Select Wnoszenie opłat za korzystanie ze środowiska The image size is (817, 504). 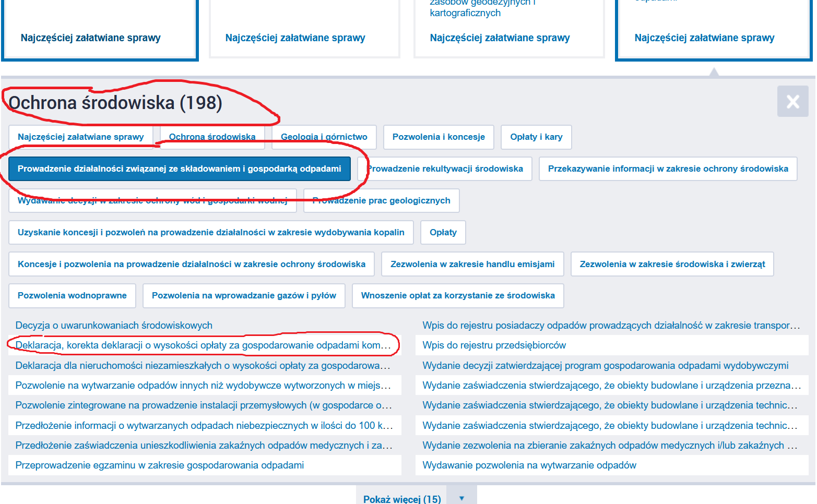458,296
